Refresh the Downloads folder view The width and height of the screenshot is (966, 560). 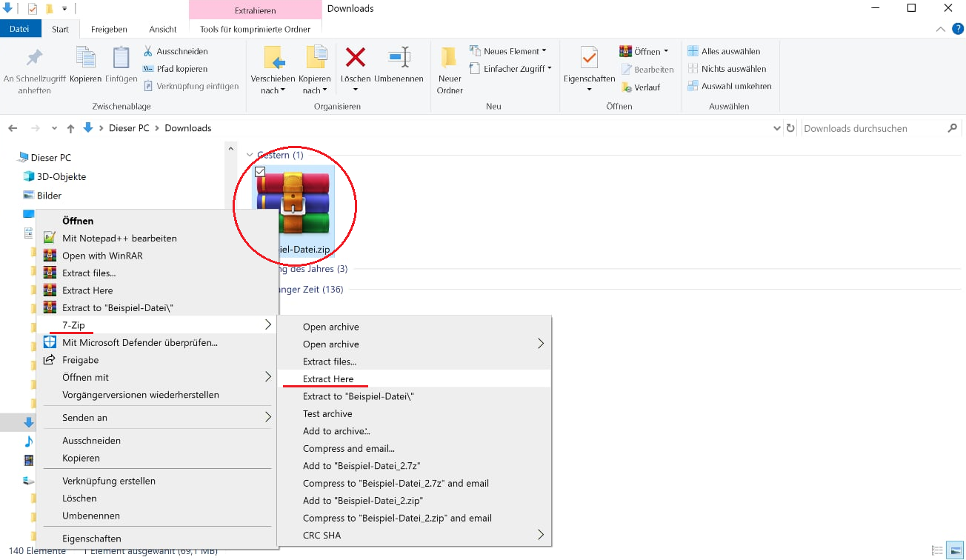pos(790,128)
